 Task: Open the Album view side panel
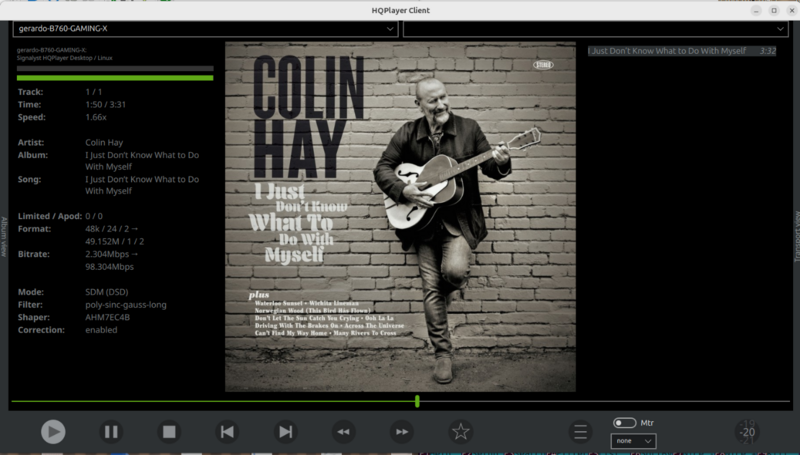(x=4, y=236)
